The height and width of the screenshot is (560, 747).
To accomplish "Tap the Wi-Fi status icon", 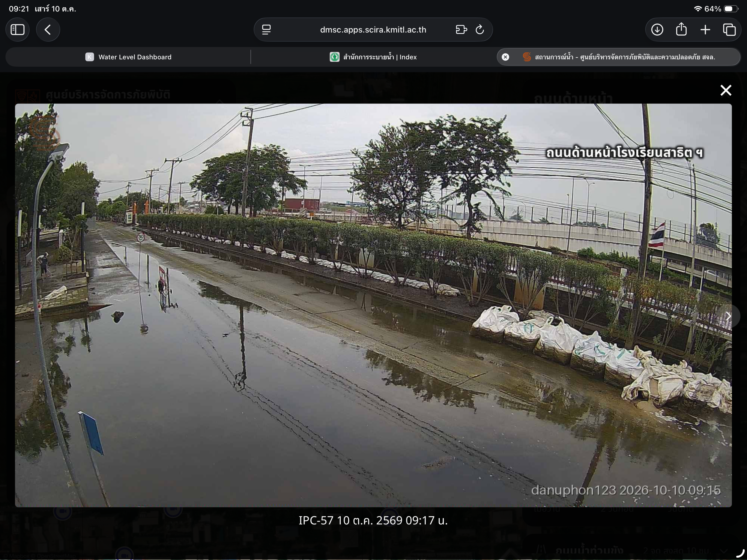I will coord(698,9).
